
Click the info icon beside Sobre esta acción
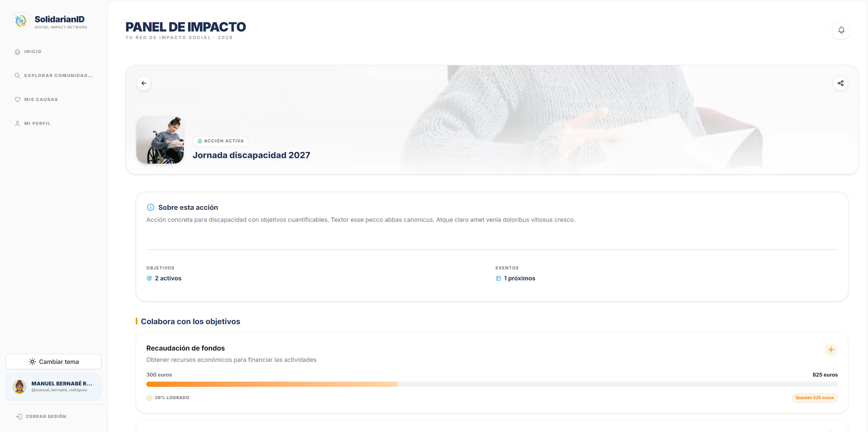click(150, 207)
